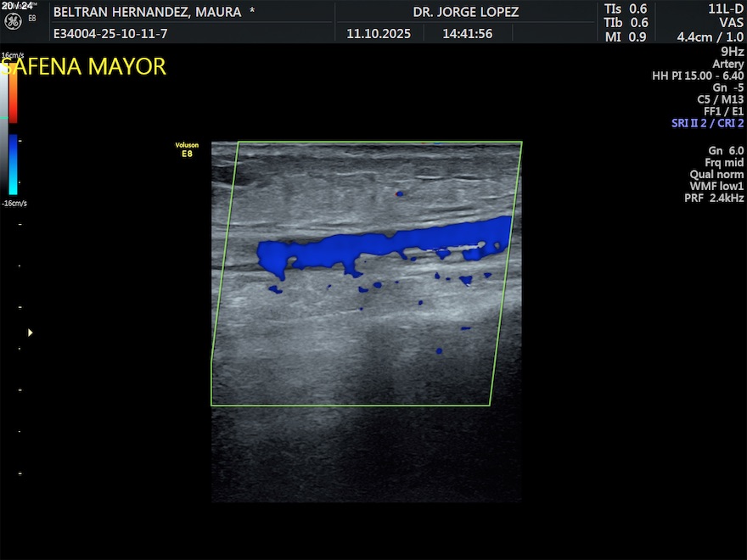Click the 11L-D probe label
747x560 pixels.
(726, 8)
